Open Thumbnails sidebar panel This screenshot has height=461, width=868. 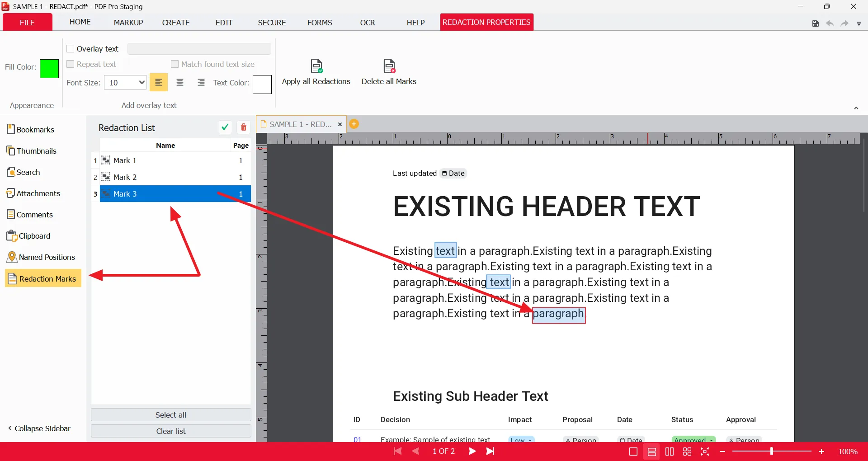(x=32, y=151)
